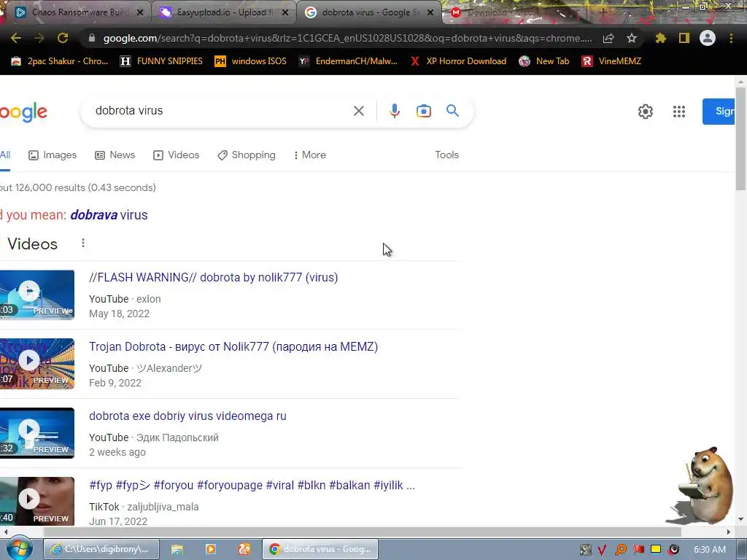Open the FUNNY SNIPPIES bookmark
This screenshot has height=560, width=747.
[161, 61]
